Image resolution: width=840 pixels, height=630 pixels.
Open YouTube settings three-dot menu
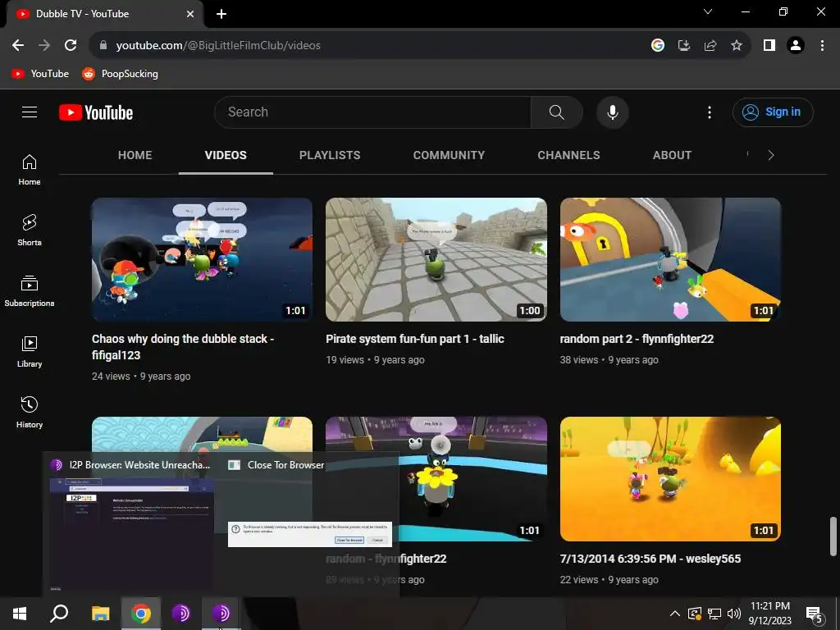(x=710, y=112)
